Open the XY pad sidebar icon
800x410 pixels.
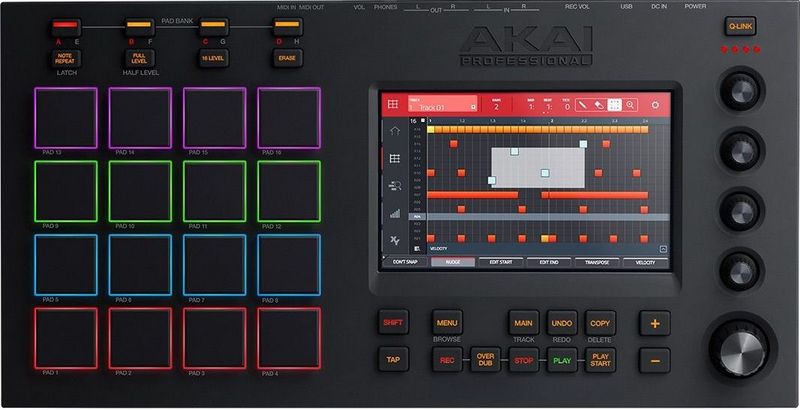(x=394, y=240)
